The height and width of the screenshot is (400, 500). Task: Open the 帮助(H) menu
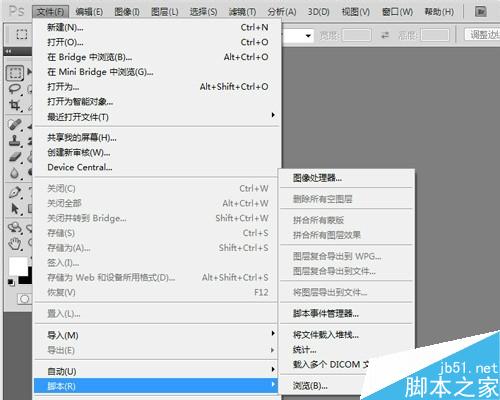coord(439,12)
